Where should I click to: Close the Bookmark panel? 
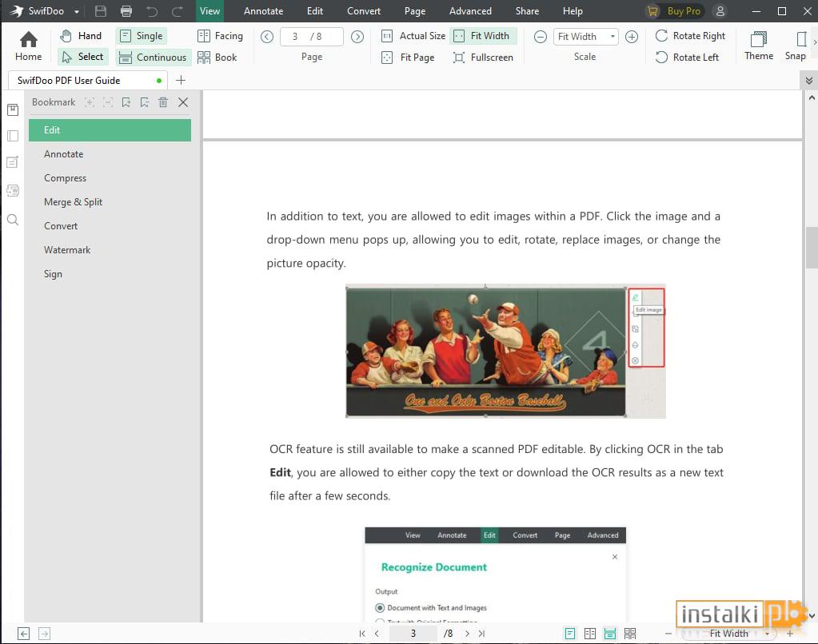coord(183,102)
